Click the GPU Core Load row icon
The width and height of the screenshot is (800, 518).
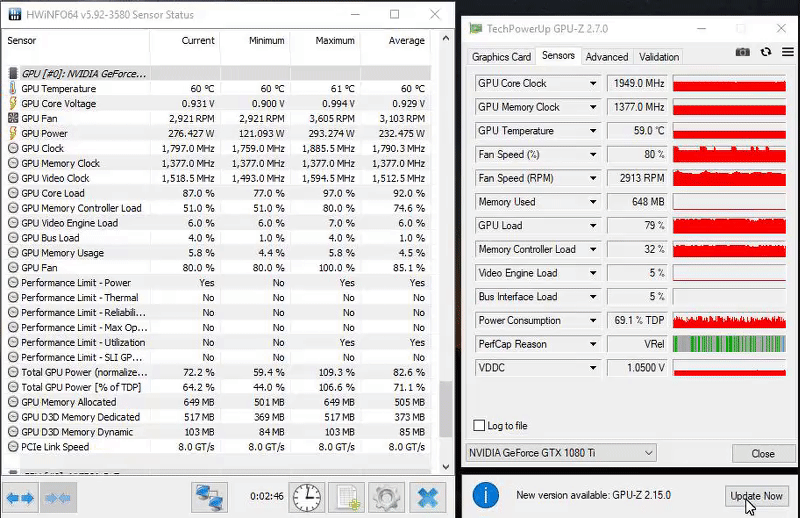[13, 193]
